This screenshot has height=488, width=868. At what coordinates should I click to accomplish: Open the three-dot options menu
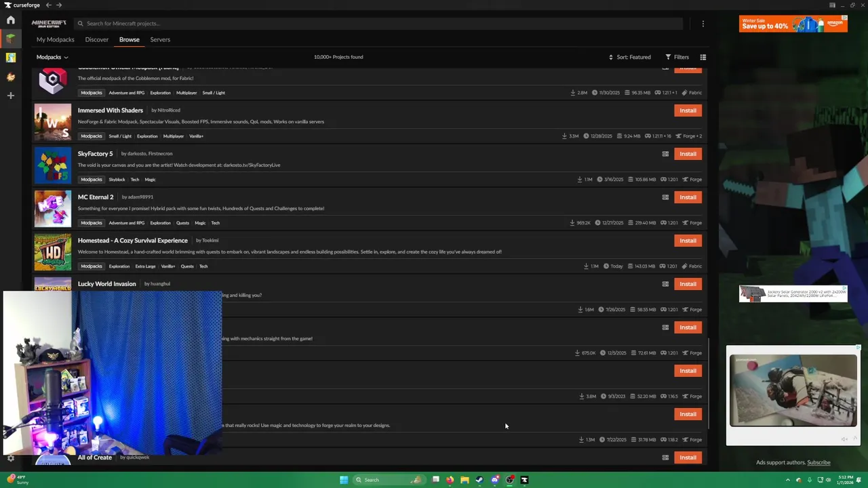(703, 23)
